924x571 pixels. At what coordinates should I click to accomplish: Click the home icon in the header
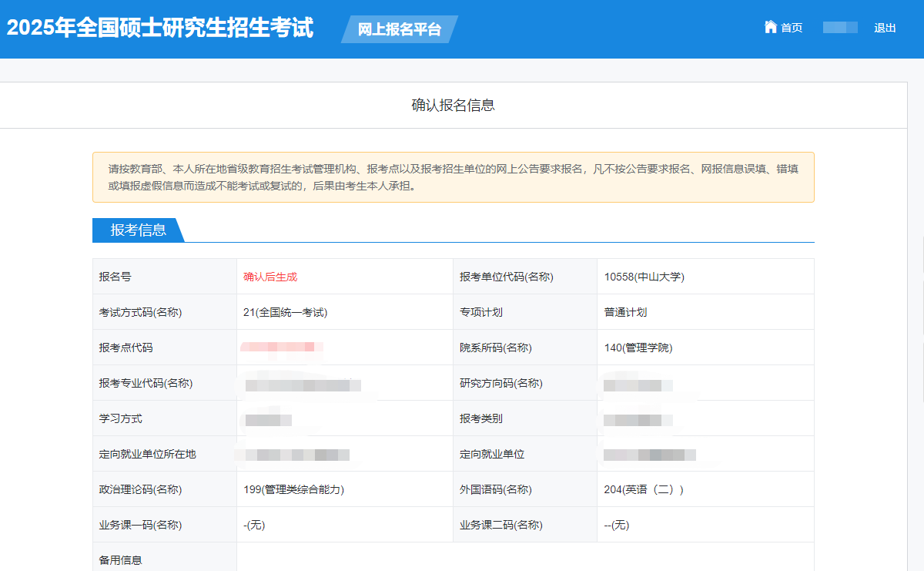pyautogui.click(x=770, y=27)
